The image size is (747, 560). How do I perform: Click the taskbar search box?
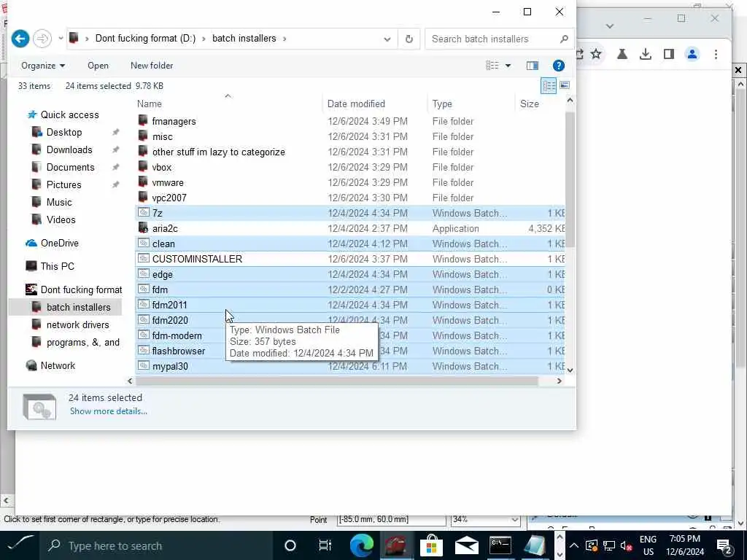pyautogui.click(x=156, y=545)
